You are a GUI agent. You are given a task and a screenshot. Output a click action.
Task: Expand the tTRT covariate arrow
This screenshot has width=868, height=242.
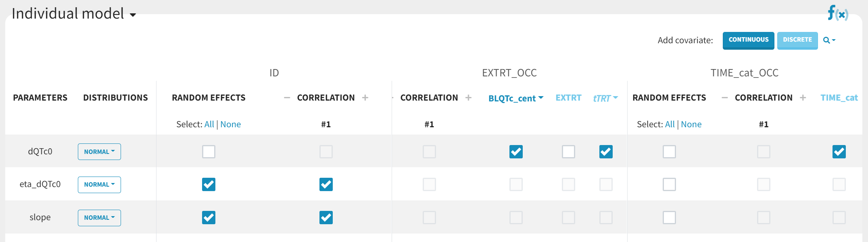click(x=616, y=97)
